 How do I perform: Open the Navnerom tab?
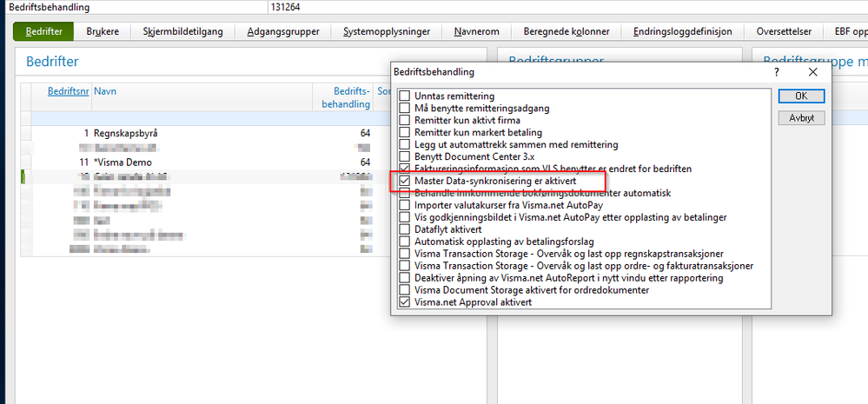pos(476,31)
